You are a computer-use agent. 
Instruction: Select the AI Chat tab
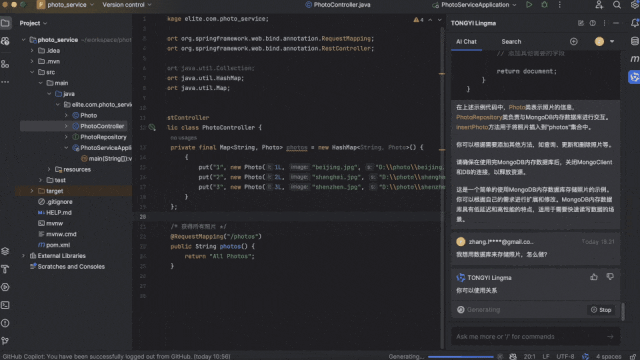[x=466, y=42]
